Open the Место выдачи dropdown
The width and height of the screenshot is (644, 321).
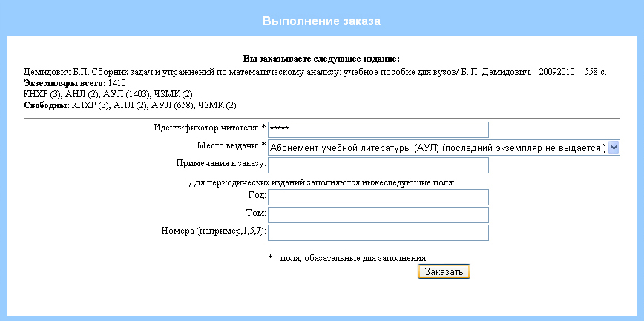(444, 148)
